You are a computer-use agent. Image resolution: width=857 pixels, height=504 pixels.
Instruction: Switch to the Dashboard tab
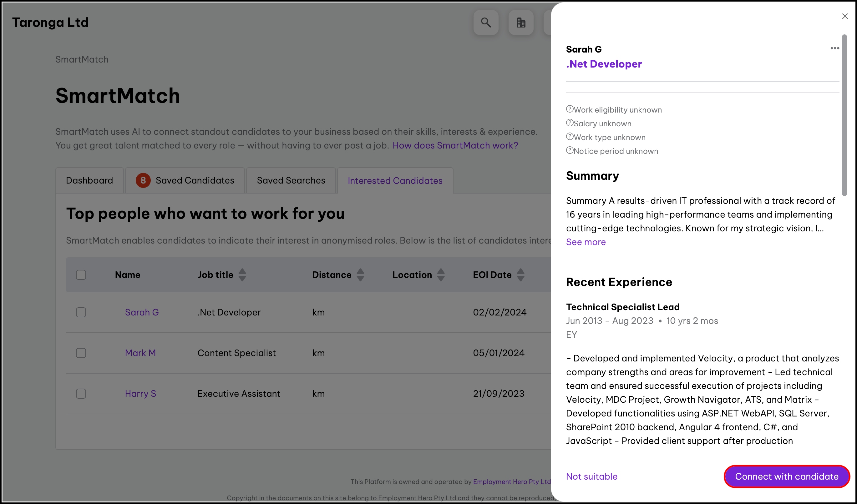[89, 180]
